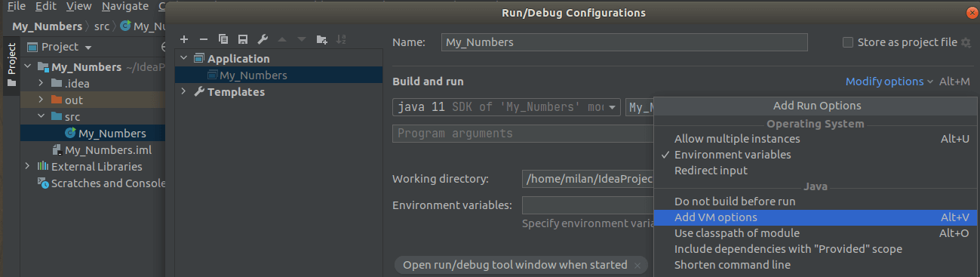Expand the Templates node
The height and width of the screenshot is (277, 980).
click(x=184, y=92)
